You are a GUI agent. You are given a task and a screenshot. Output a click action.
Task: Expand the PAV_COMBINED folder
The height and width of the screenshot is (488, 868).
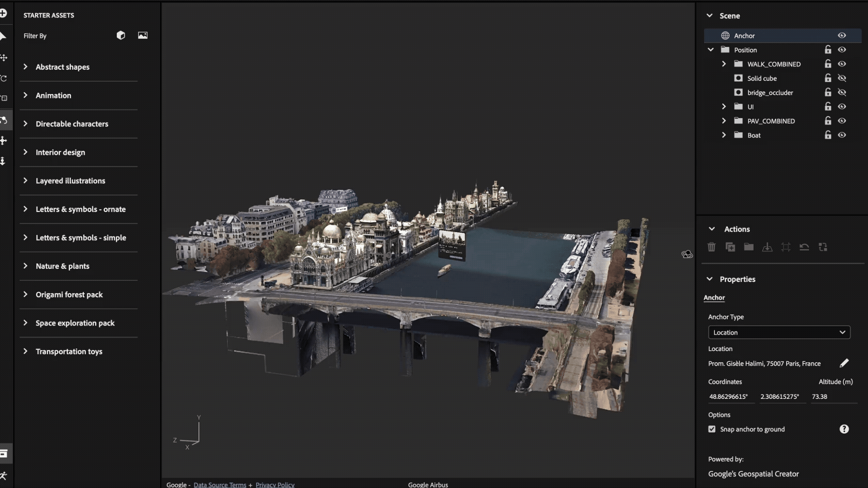tap(724, 121)
